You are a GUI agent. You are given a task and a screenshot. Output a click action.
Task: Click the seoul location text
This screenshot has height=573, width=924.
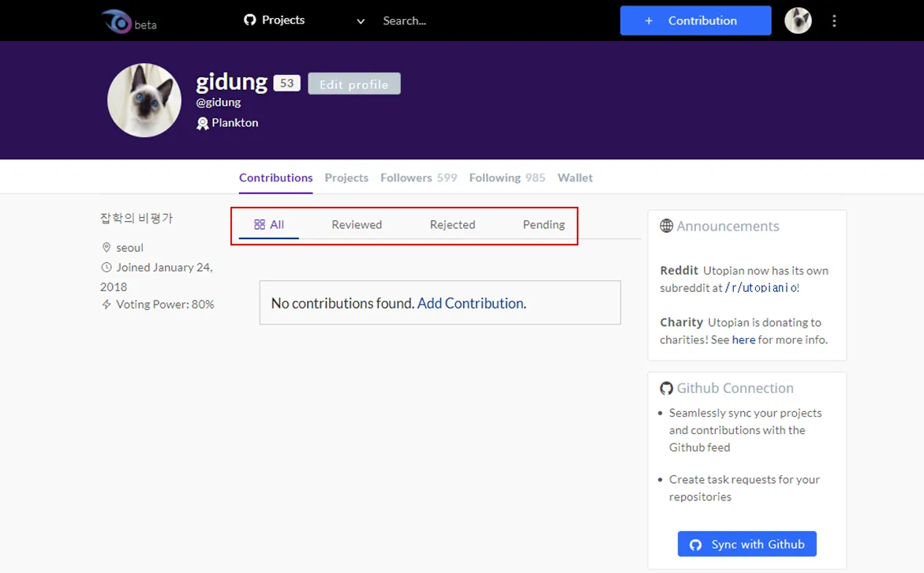tap(129, 248)
